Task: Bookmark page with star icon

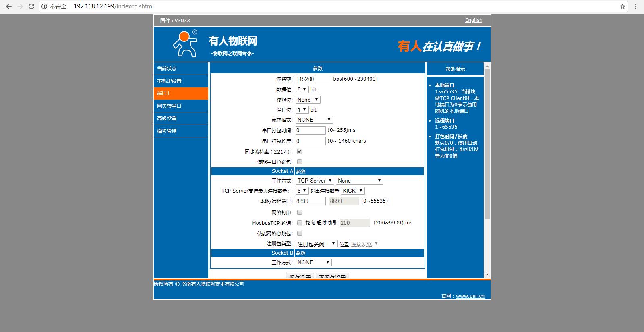Action: [x=622, y=6]
